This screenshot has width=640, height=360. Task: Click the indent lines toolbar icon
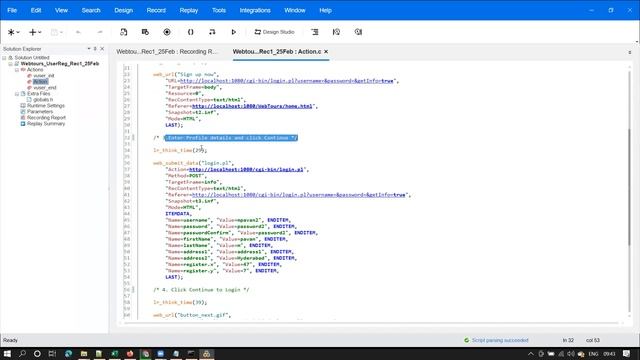tap(315, 32)
